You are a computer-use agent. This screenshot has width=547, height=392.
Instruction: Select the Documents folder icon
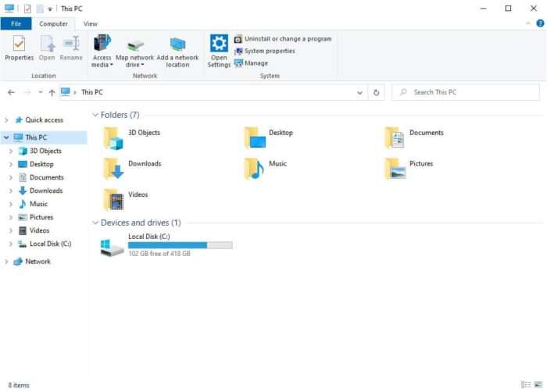click(395, 138)
